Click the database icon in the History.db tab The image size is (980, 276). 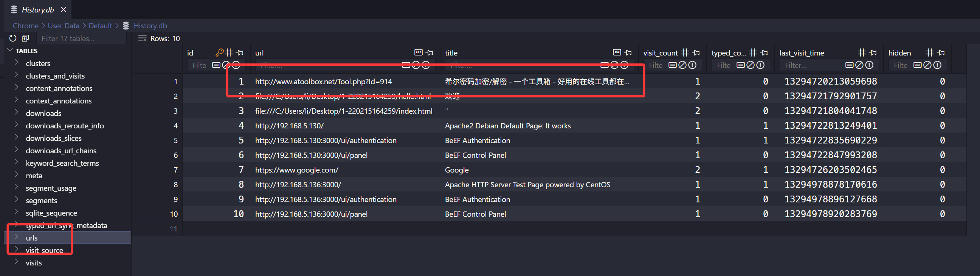pyautogui.click(x=14, y=9)
